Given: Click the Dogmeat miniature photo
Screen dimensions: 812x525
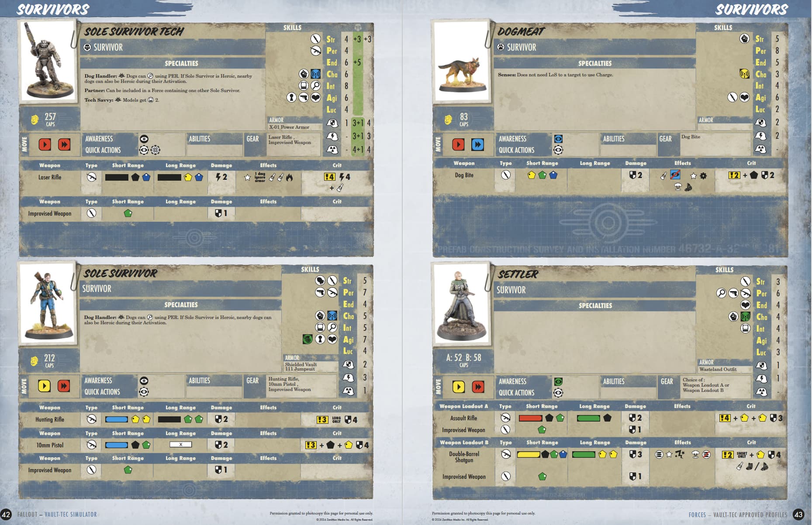Looking at the screenshot, I should (x=461, y=61).
